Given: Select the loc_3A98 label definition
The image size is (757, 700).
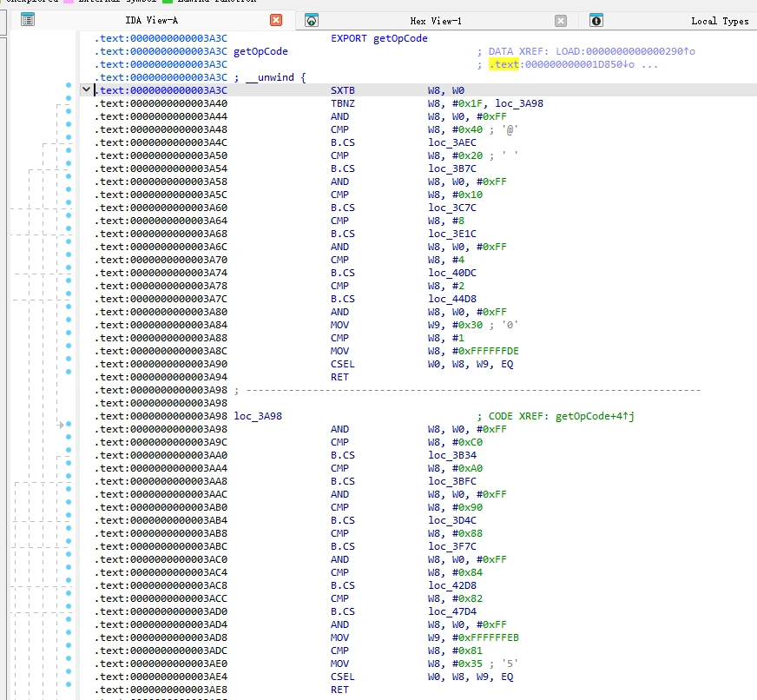Looking at the screenshot, I should (x=258, y=416).
